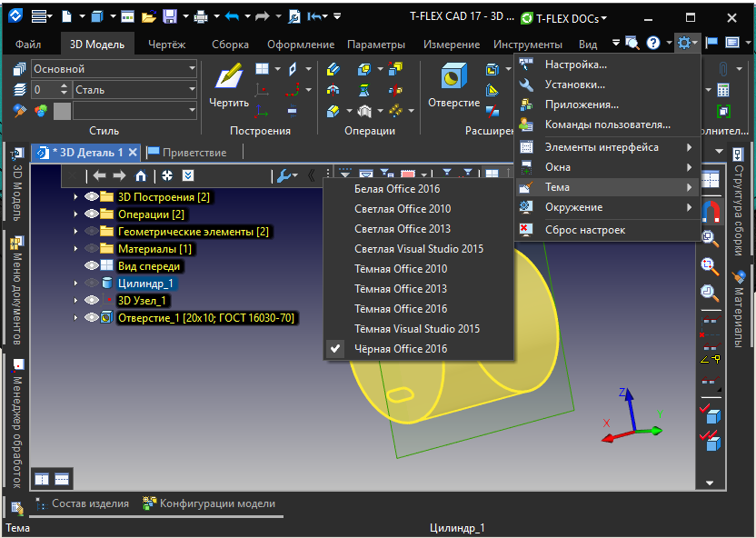Click the wrench icon in tree toolbar
Image resolution: width=756 pixels, height=538 pixels.
coord(284,176)
